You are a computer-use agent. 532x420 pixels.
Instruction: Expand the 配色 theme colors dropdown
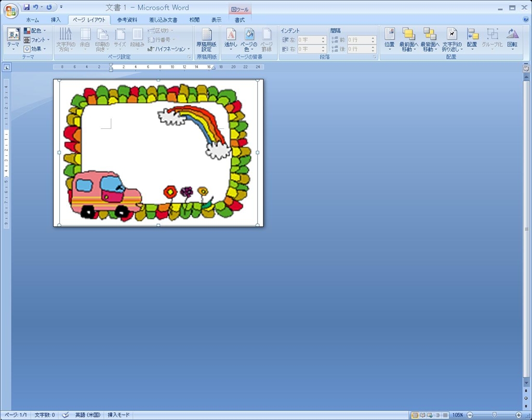pyautogui.click(x=35, y=31)
